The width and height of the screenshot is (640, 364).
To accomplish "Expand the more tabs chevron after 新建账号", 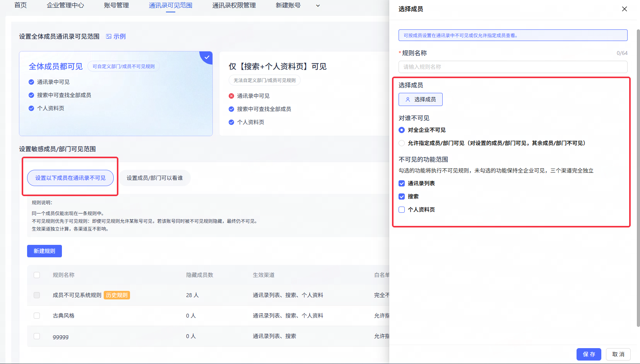I will coord(318,5).
